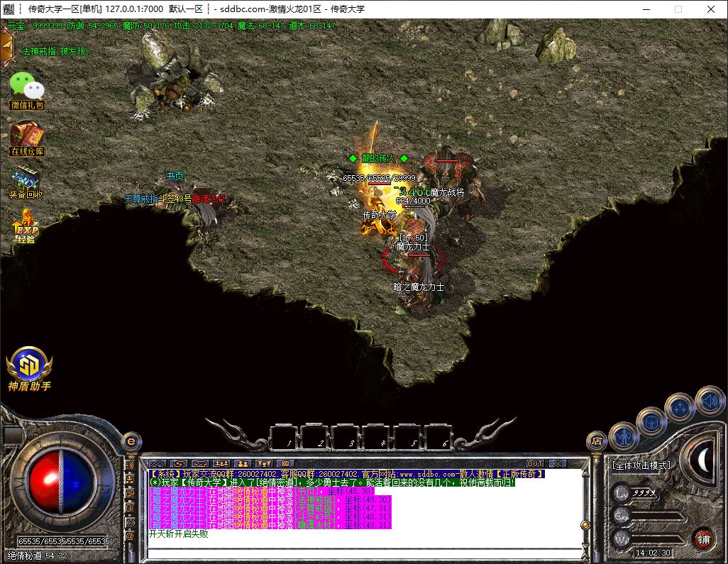Viewport: 728px width, 564px height.
Task: Click the OUT logout button
Action: click(535, 463)
